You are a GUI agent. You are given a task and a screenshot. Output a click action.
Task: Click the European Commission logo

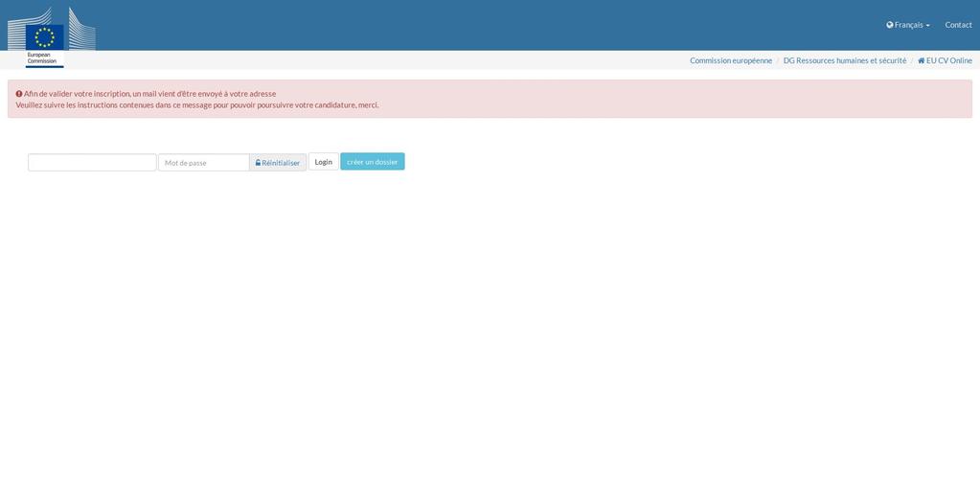tap(51, 36)
